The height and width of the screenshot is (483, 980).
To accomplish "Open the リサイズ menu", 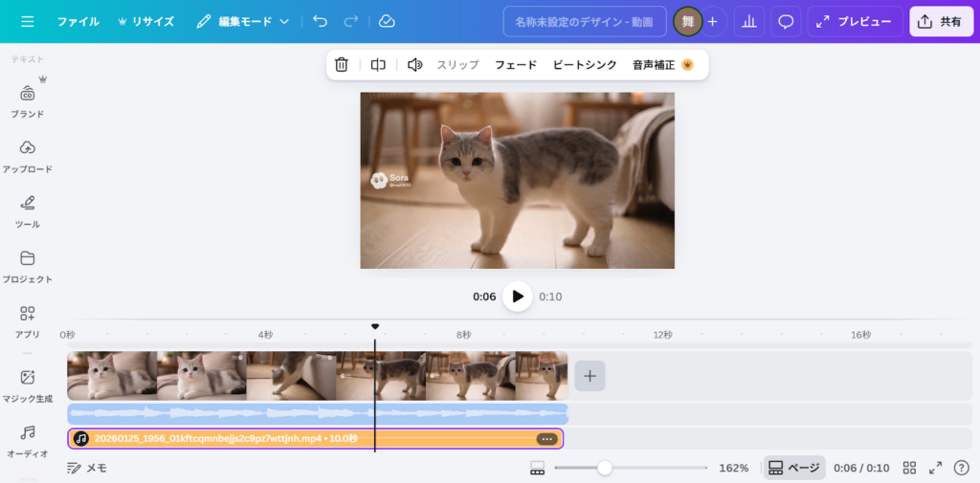I will [x=146, y=22].
